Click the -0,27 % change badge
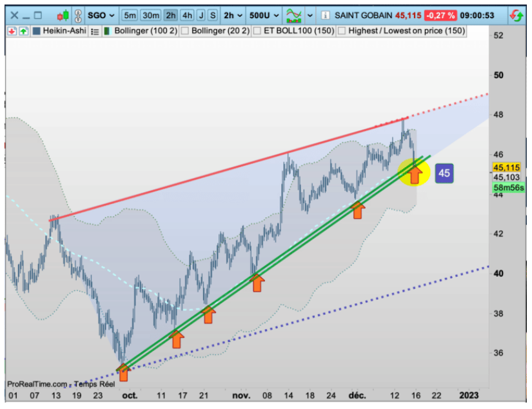This screenshot has width=532, height=409. [440, 15]
